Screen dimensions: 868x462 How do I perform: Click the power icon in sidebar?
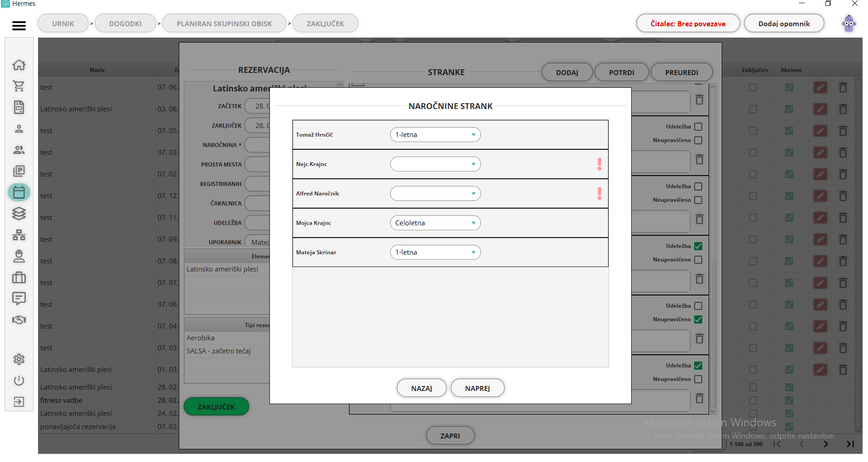click(x=19, y=381)
